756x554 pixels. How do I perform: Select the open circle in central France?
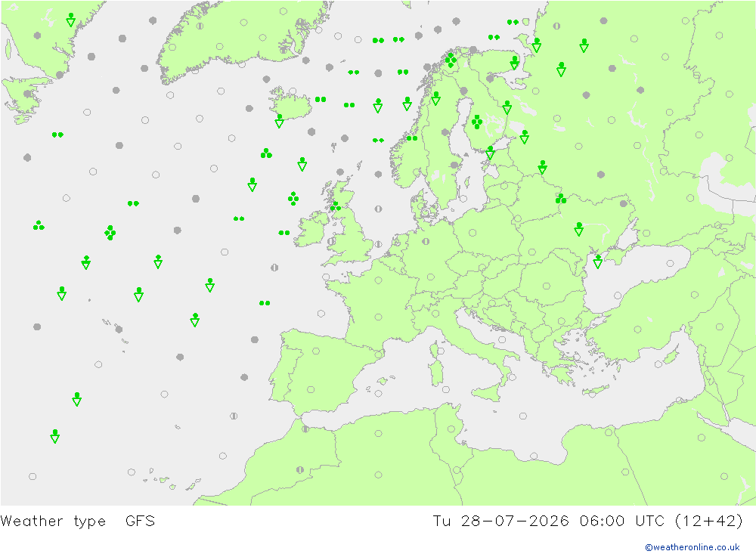(379, 317)
